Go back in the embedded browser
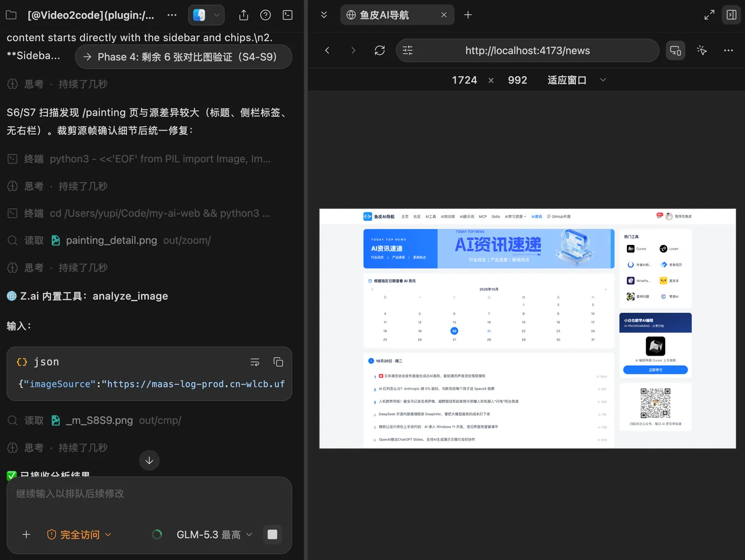Screen dimensions: 745x560 (327, 51)
